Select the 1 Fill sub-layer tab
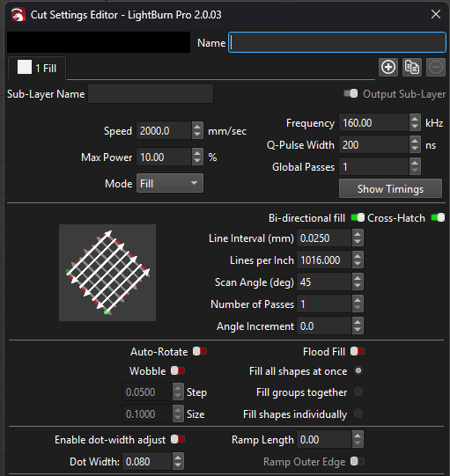 coord(37,68)
